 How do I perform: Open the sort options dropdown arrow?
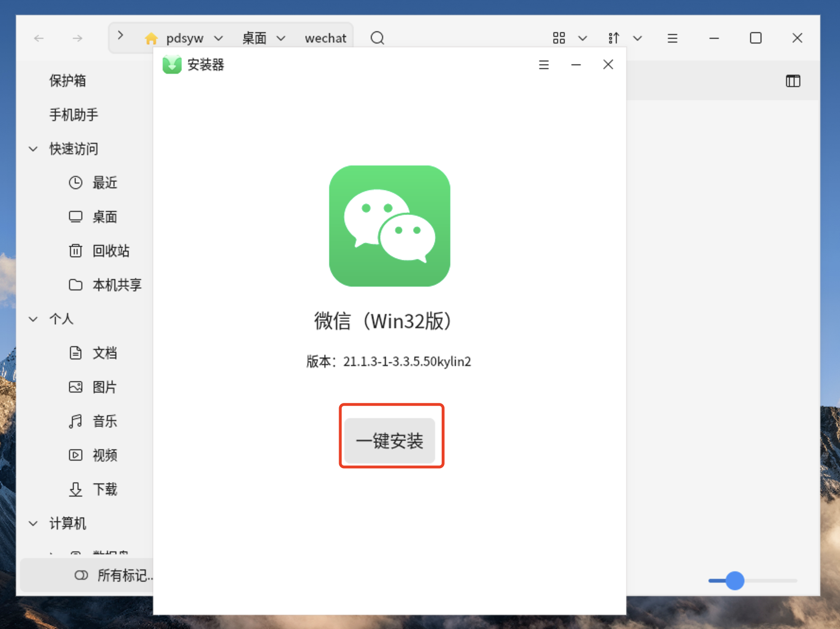point(637,38)
